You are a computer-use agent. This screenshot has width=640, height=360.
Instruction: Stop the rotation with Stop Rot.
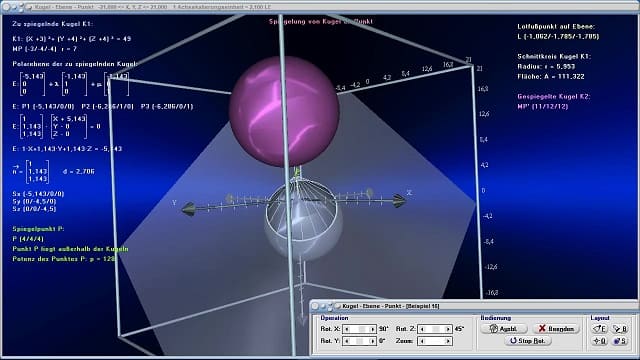coord(528,341)
